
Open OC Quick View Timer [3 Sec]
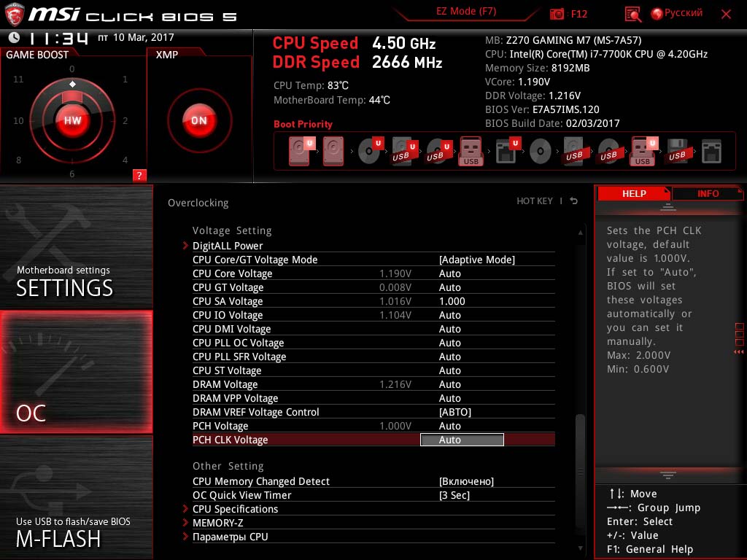tap(454, 495)
